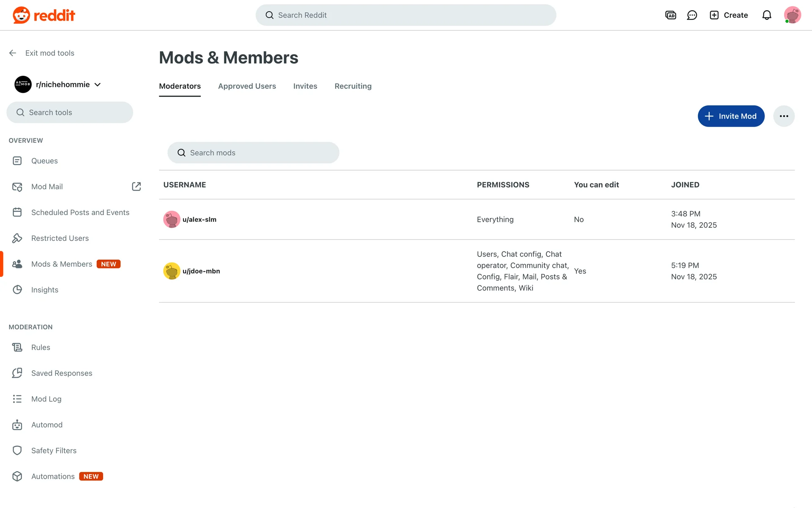Click the Insights chart icon
Viewport: 812px width, 508px height.
[x=17, y=290]
